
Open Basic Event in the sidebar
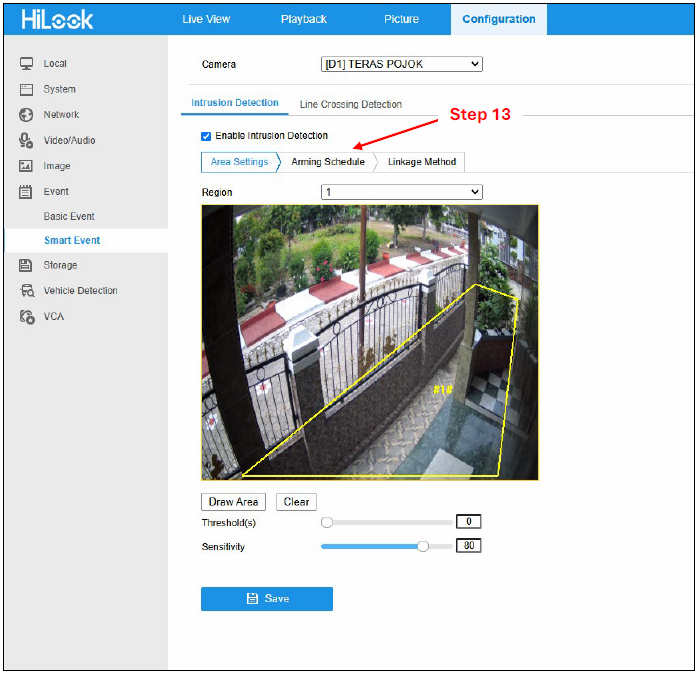pyautogui.click(x=69, y=216)
